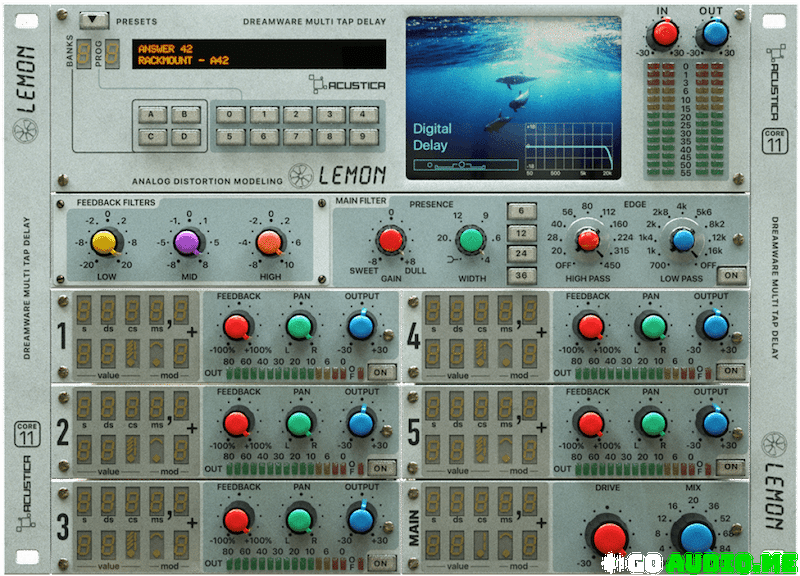Toggle the Main Filter ON switch

(x=733, y=275)
